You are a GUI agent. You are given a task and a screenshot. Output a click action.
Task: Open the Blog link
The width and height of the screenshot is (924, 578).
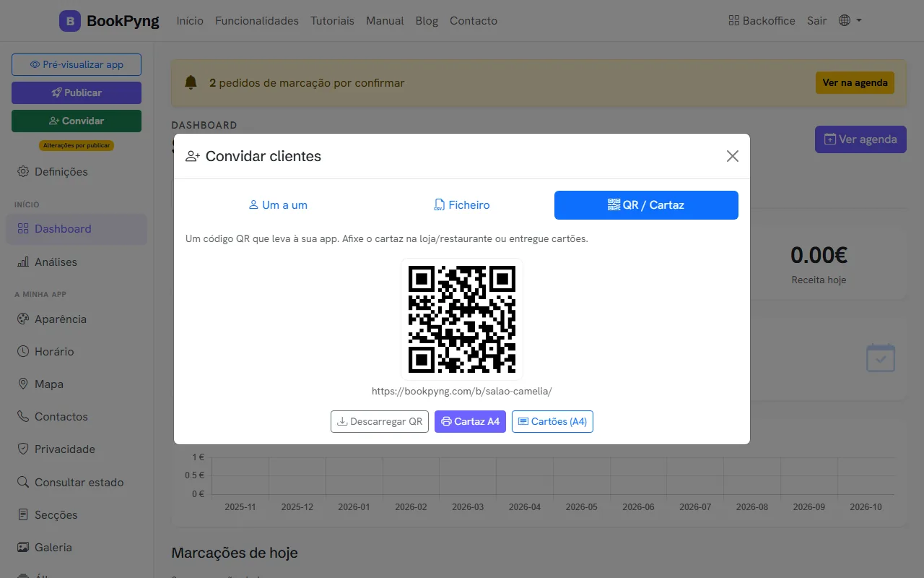coord(427,20)
